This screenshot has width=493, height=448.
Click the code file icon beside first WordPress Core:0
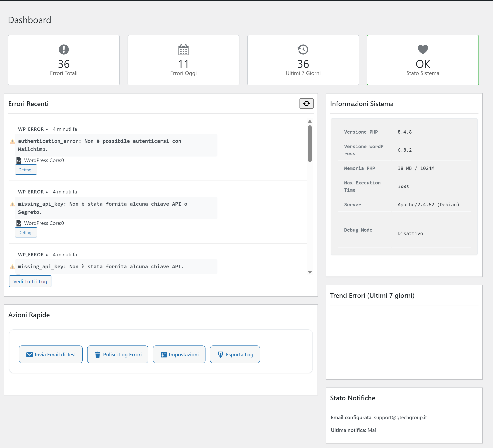click(19, 160)
